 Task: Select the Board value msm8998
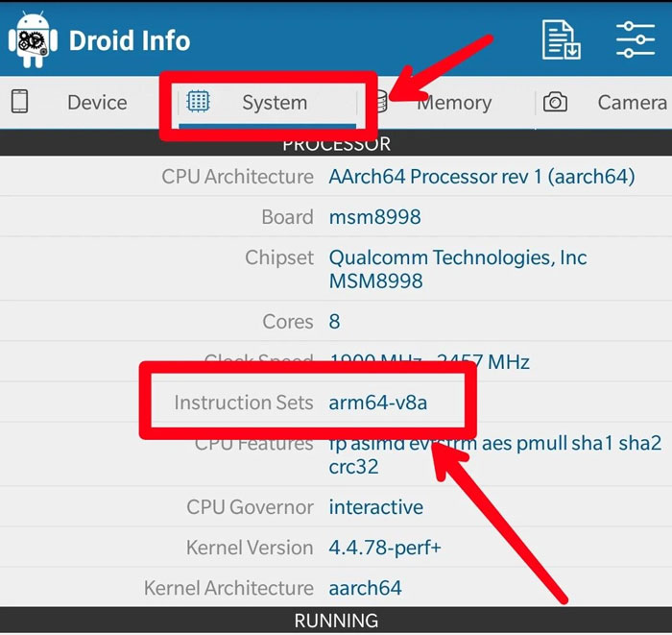click(375, 217)
